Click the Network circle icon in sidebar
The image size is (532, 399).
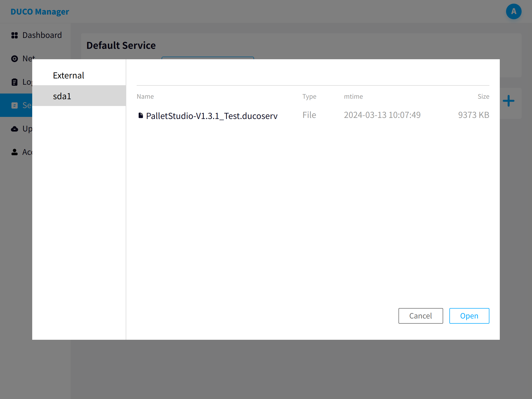pos(15,59)
